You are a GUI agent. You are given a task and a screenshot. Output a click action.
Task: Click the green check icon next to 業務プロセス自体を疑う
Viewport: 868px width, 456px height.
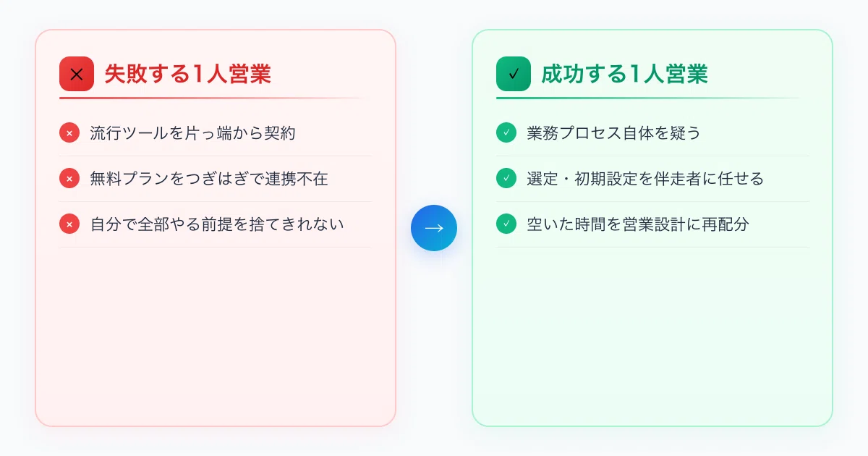pyautogui.click(x=506, y=133)
